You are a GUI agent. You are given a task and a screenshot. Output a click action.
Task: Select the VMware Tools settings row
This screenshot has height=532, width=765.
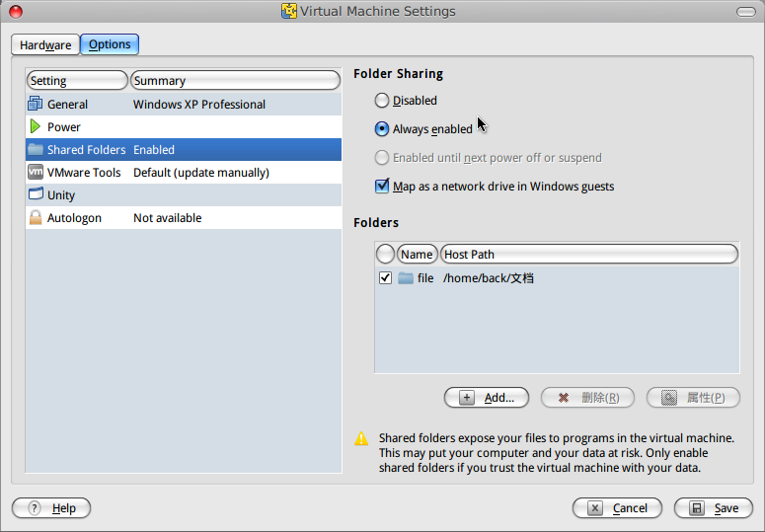tap(184, 172)
